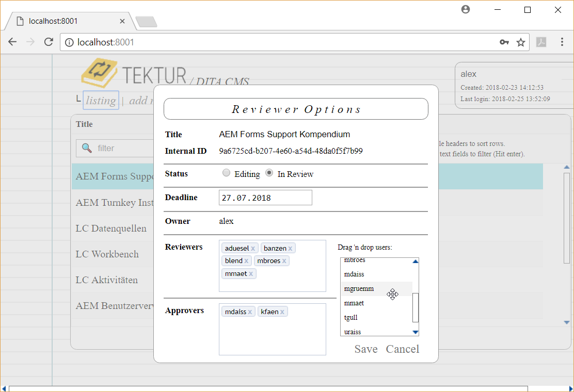Remove mmaet from Reviewers
Screen dimensions: 574x392
251,274
